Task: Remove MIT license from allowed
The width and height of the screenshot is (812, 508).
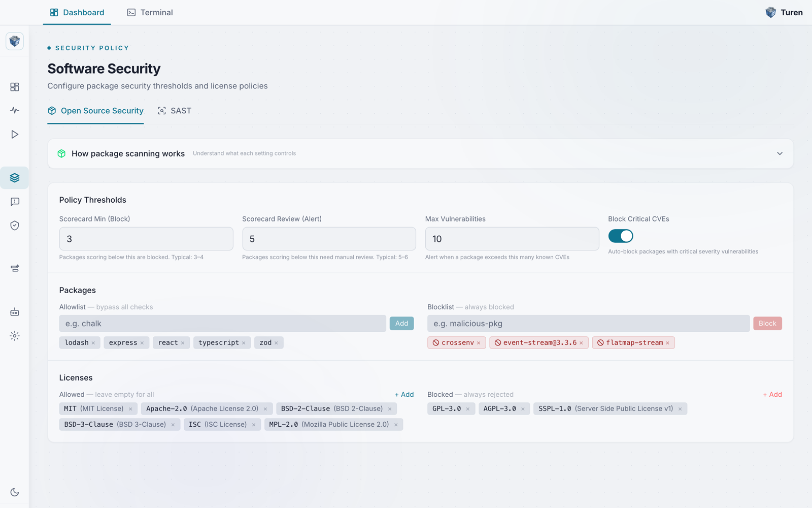Action: pyautogui.click(x=130, y=409)
